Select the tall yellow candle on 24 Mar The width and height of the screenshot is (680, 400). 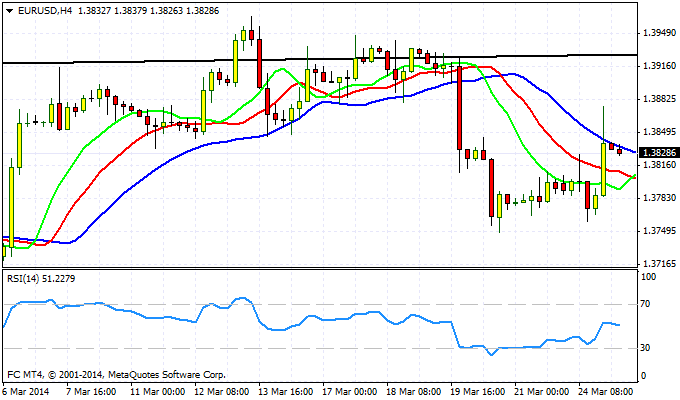[x=603, y=169]
